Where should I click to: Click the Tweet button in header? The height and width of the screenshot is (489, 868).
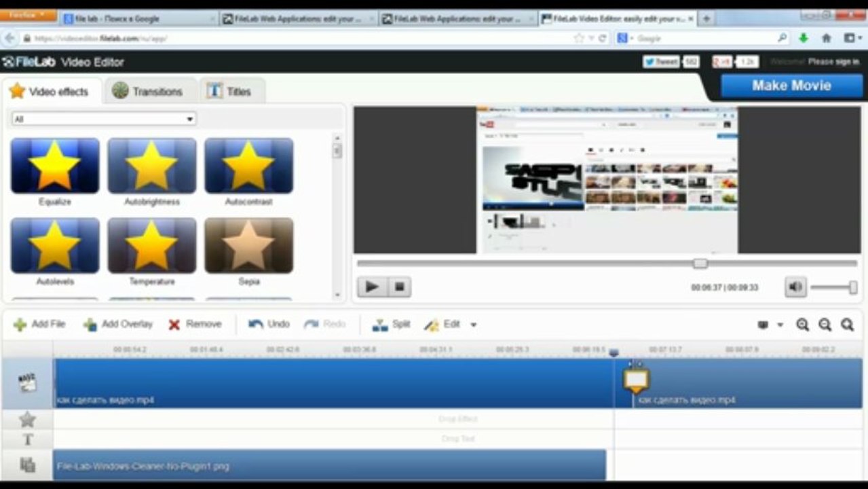coord(661,62)
